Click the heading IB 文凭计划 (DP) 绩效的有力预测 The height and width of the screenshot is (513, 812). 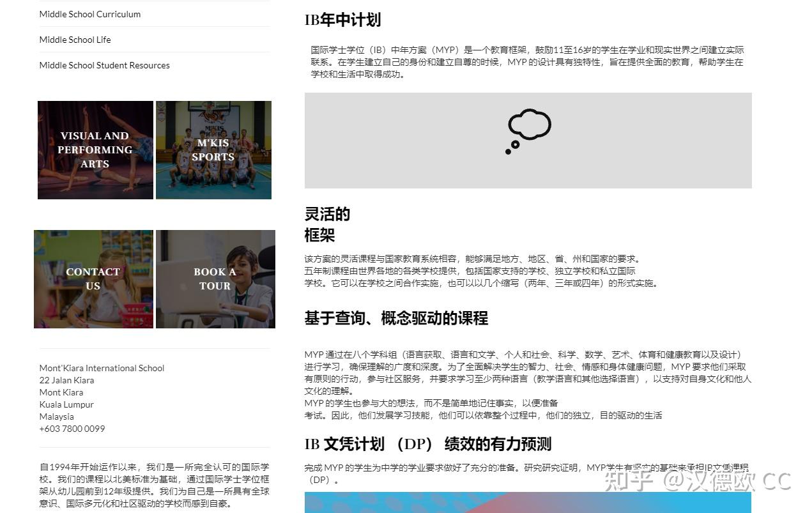427,444
